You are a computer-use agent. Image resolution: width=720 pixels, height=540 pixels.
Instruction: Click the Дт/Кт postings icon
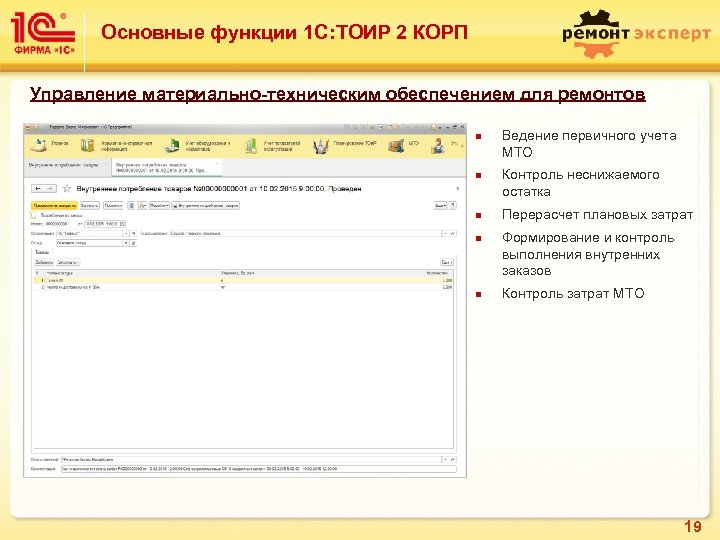pos(142,206)
